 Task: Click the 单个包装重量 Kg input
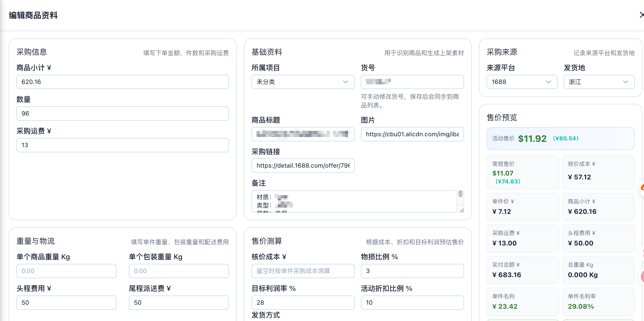tap(179, 271)
